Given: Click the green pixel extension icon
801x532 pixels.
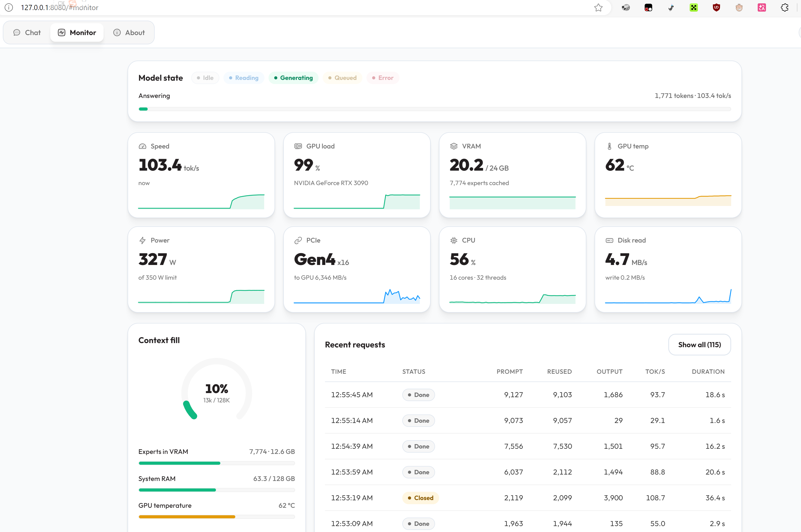Looking at the screenshot, I should tap(694, 7).
